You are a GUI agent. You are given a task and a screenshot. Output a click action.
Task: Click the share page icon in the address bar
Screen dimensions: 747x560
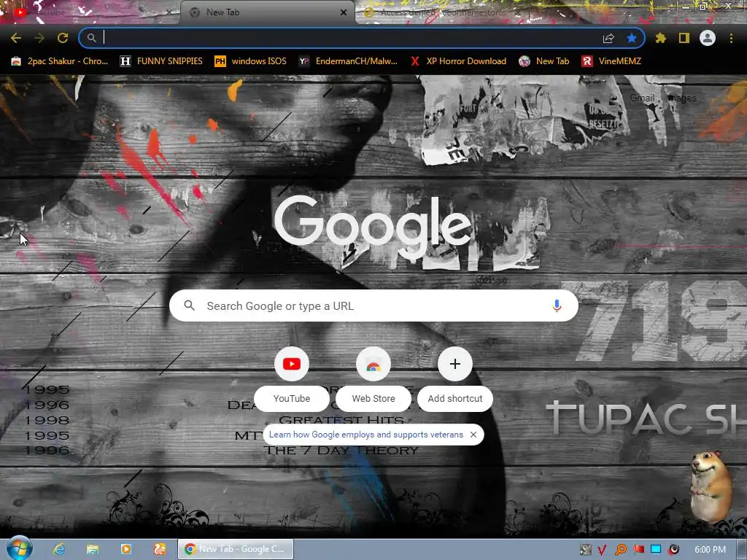(x=608, y=38)
